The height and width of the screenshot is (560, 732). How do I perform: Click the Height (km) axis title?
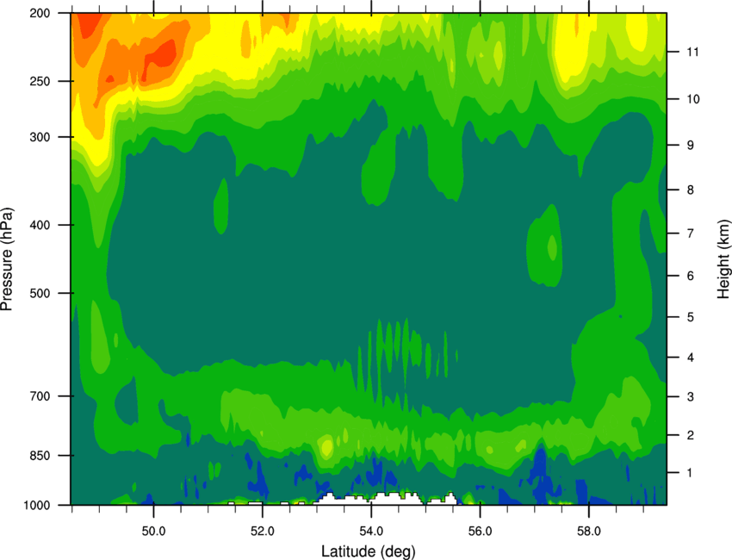723,259
